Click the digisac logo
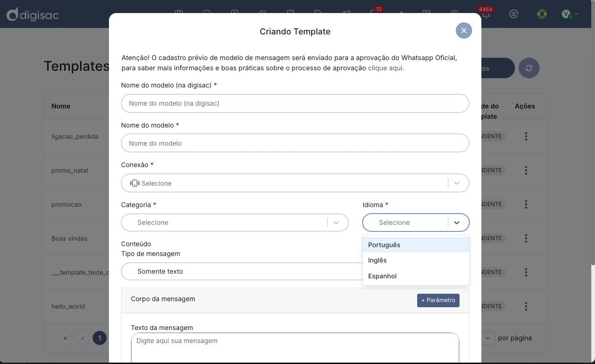 pyautogui.click(x=33, y=14)
